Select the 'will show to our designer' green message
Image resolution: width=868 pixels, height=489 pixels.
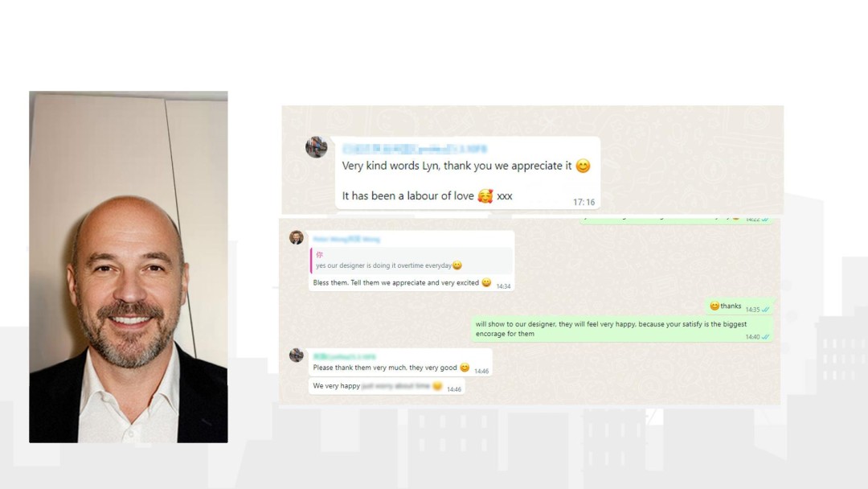pos(622,328)
